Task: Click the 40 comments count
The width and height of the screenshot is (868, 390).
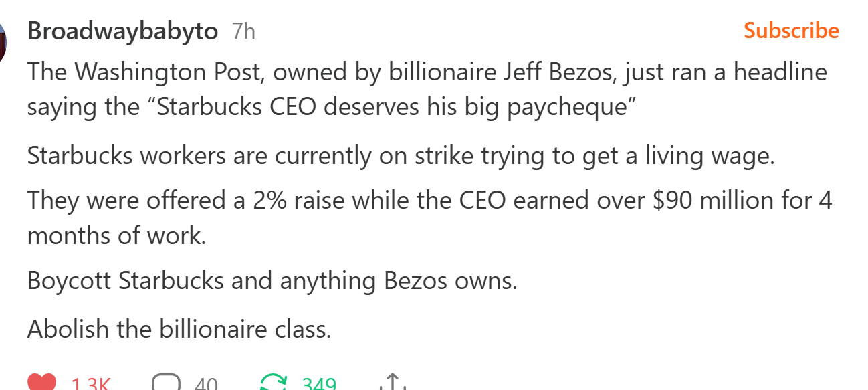Action: pos(207,385)
